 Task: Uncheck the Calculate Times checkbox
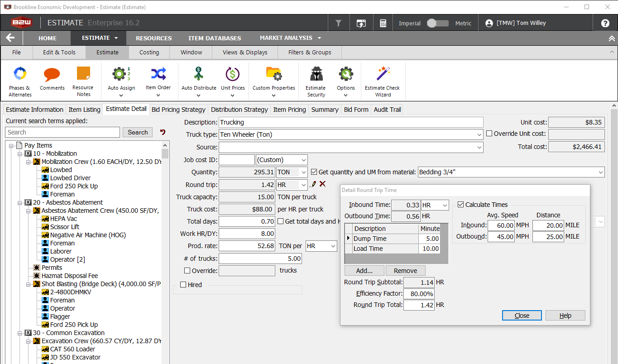coord(460,205)
